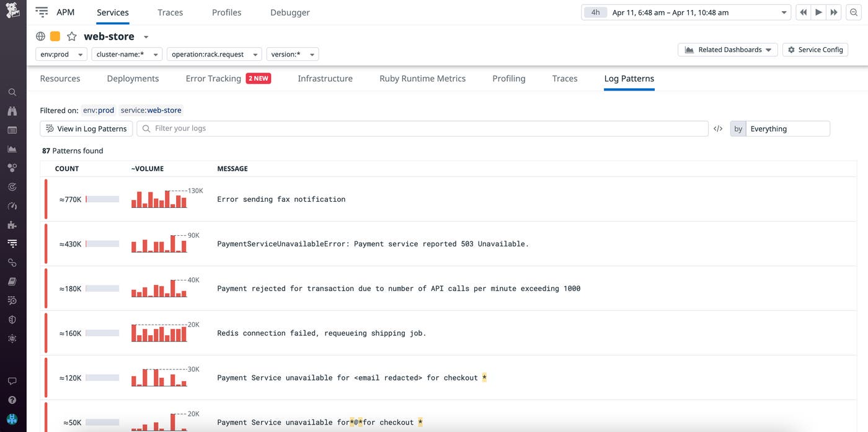Expand the operation:rack.request dropdown
The image size is (868, 432).
(214, 55)
